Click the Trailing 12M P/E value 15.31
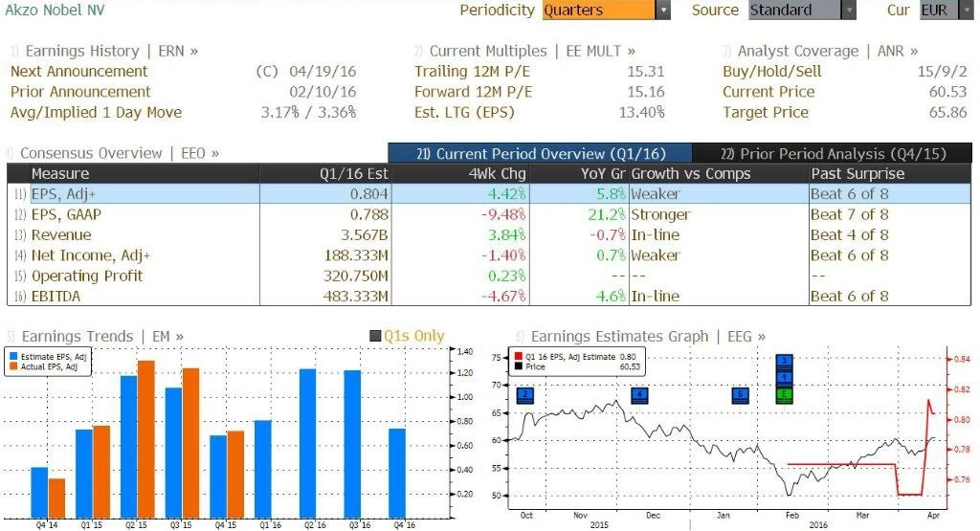 point(646,71)
